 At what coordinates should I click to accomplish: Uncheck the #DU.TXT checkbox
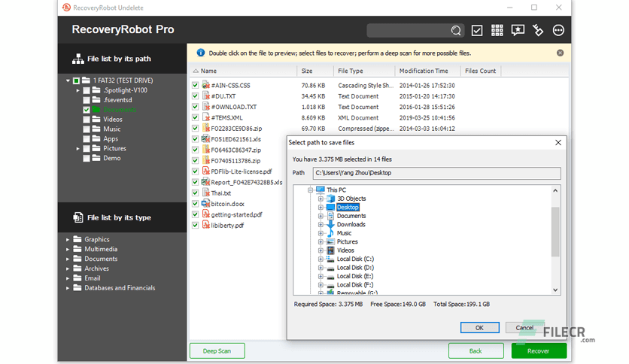[195, 96]
